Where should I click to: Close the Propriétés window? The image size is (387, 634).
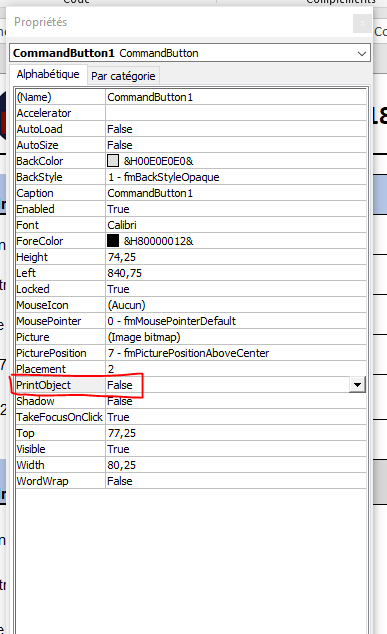362,23
